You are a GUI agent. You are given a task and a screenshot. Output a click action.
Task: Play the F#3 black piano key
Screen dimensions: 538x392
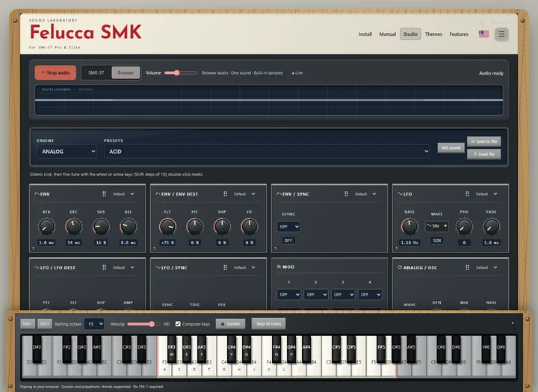coord(172,349)
